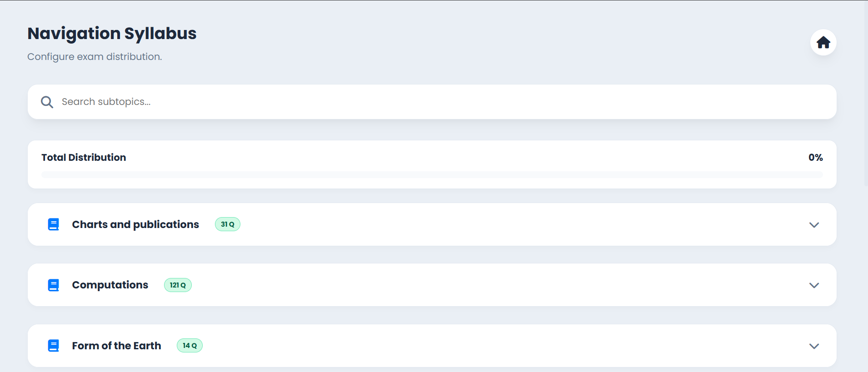The height and width of the screenshot is (372, 868).
Task: Click the Total Distribution progress bar
Action: [432, 174]
